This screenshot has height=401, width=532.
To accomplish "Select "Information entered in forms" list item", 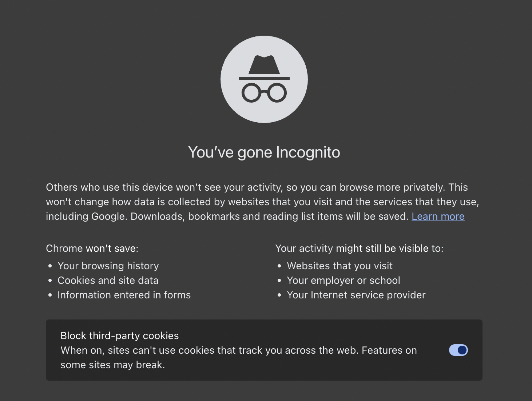I will (x=124, y=295).
